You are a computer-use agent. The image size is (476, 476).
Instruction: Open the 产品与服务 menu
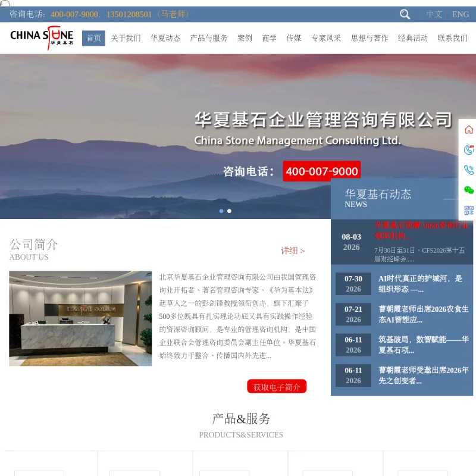pyautogui.click(x=209, y=38)
